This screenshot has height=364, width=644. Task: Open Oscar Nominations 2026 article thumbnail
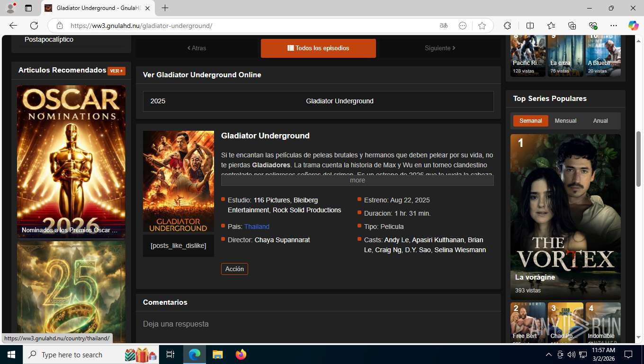[71, 161]
